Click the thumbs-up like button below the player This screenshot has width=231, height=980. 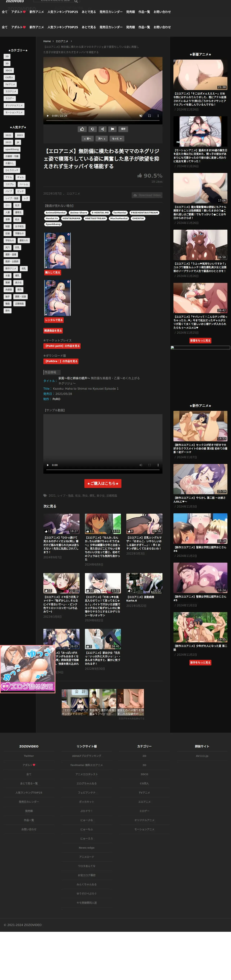pos(82,129)
